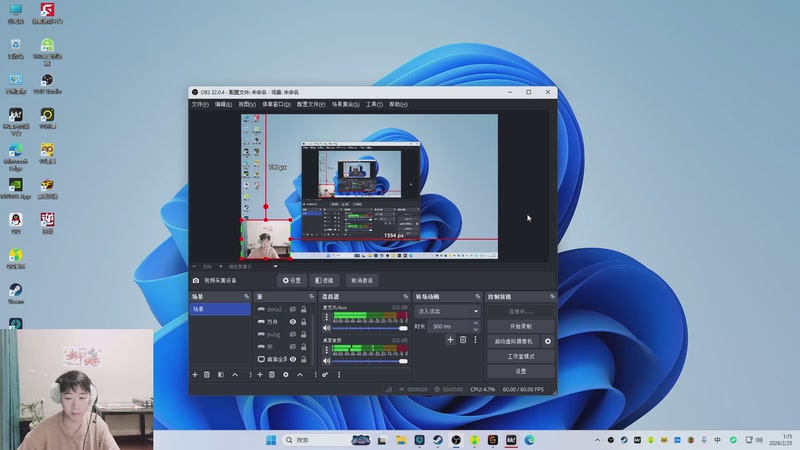Add a new source with the plus icon in 源 panel

point(260,374)
